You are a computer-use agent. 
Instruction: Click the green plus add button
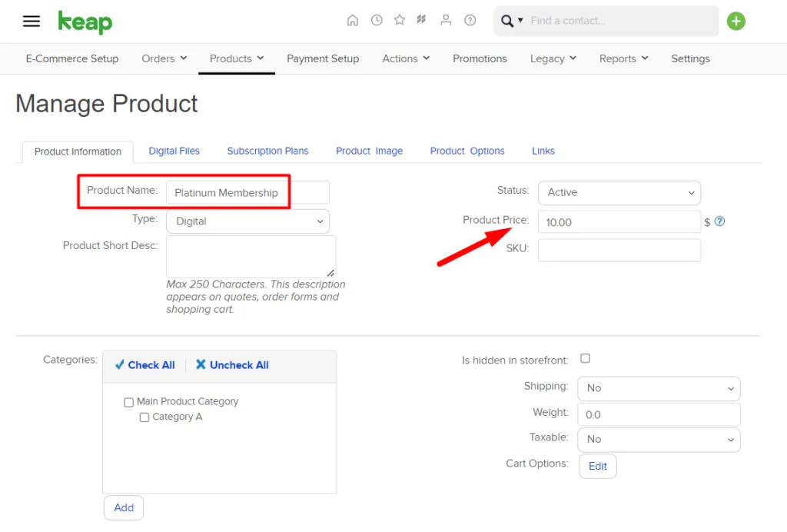click(x=736, y=21)
